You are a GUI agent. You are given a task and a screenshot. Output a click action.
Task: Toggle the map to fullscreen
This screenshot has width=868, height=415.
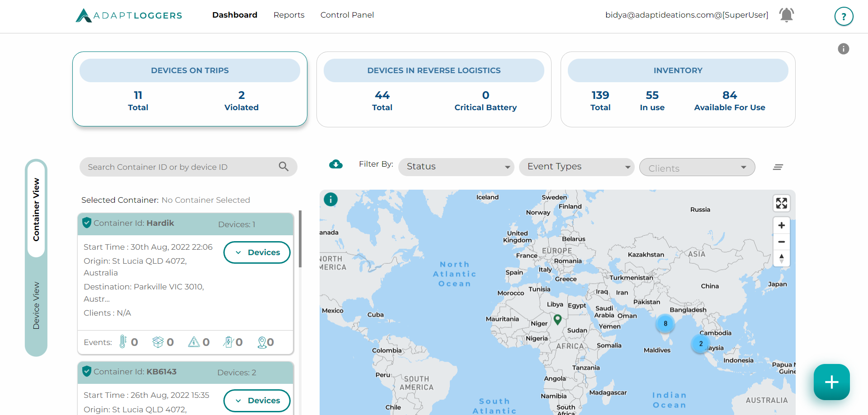tap(781, 203)
